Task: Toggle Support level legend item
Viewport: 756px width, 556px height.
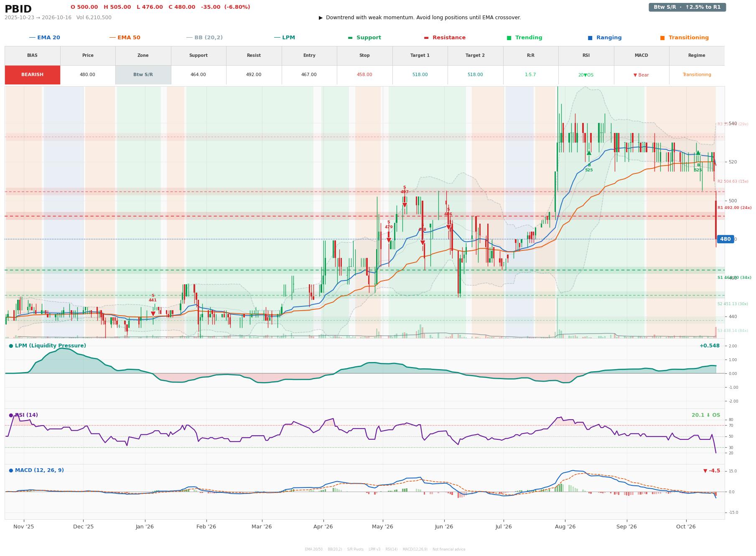Action: coord(364,38)
